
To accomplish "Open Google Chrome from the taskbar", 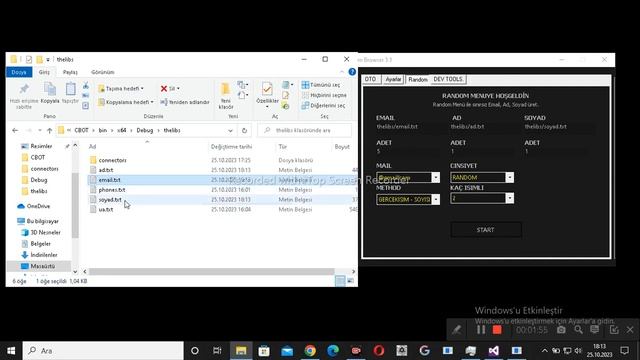I will point(310,351).
